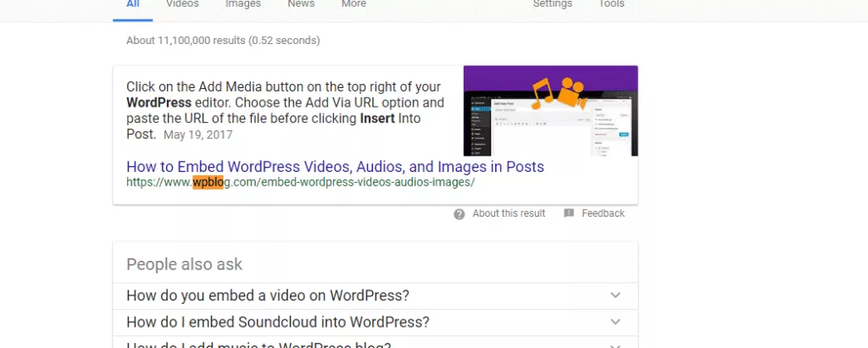The image size is (868, 348).
Task: Click the wpblog.com green URL
Action: tap(300, 182)
